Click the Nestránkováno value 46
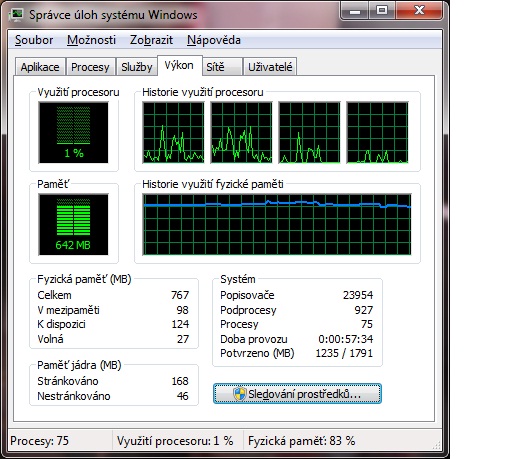Screen dimensions: 524x459 (x=182, y=396)
